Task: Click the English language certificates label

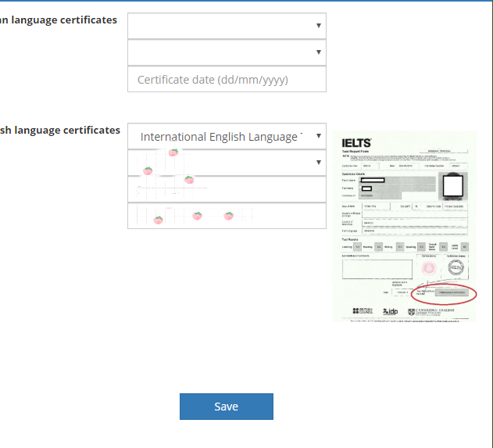Action: click(60, 130)
